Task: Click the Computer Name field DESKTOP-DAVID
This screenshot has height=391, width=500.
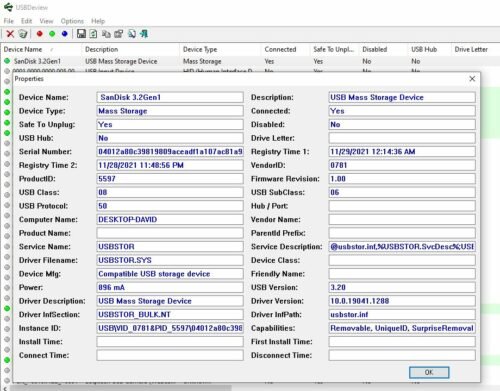Action: pyautogui.click(x=170, y=220)
